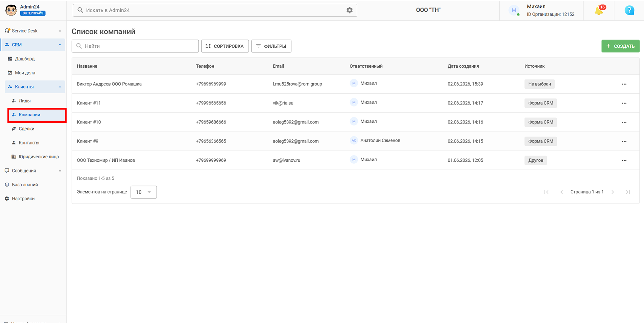
Task: Focus the Найти company search field
Action: (x=135, y=46)
